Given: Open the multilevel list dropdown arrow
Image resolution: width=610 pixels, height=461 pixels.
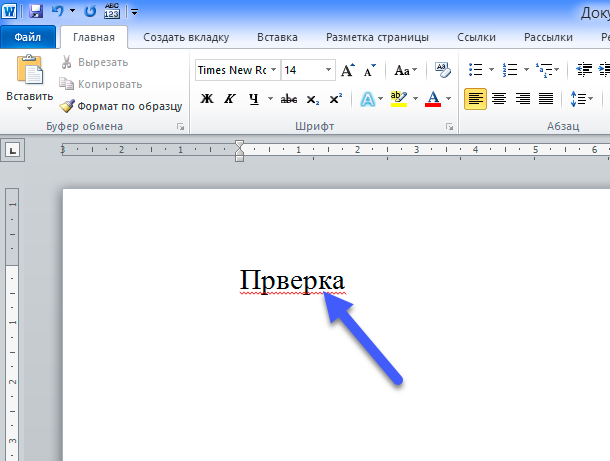Looking at the screenshot, I should (x=557, y=70).
